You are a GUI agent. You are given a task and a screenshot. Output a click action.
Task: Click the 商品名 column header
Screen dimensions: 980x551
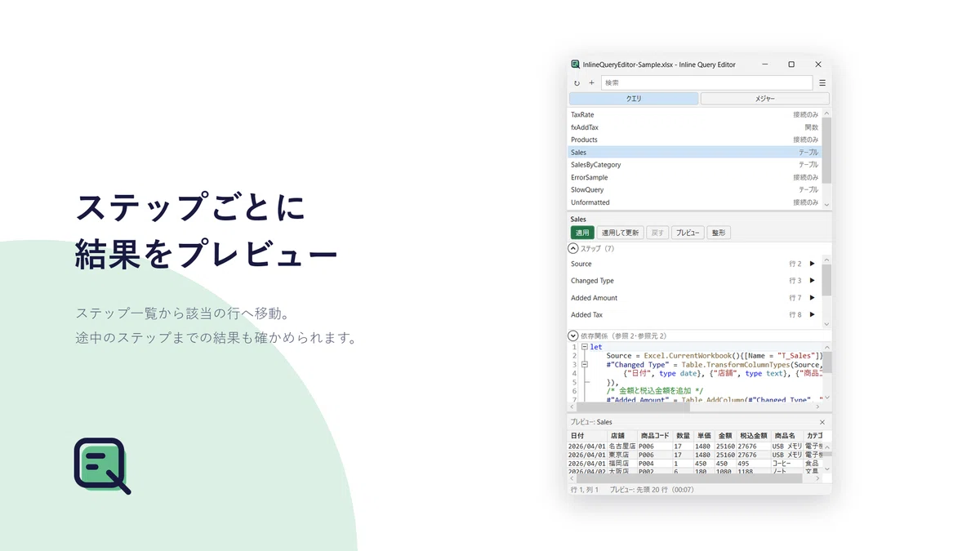788,436
